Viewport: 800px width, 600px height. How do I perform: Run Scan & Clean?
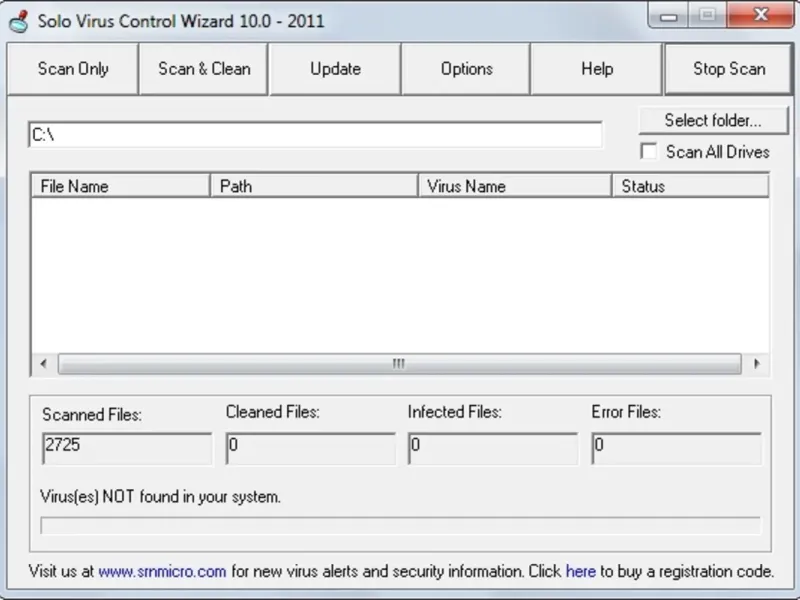[204, 69]
